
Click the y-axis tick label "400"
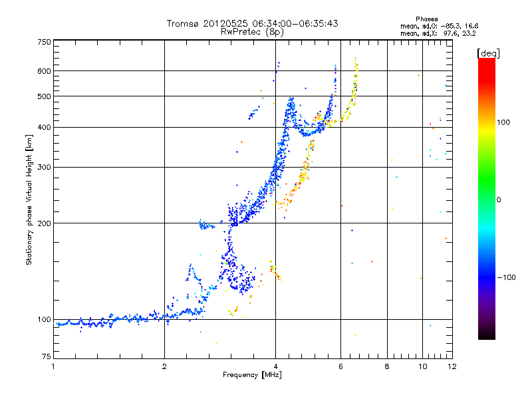point(45,128)
